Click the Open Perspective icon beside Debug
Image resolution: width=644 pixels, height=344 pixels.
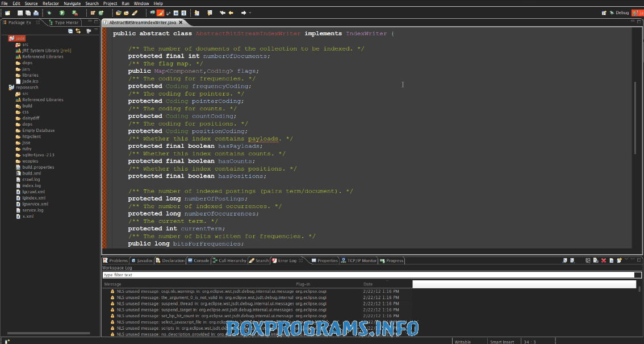[604, 13]
